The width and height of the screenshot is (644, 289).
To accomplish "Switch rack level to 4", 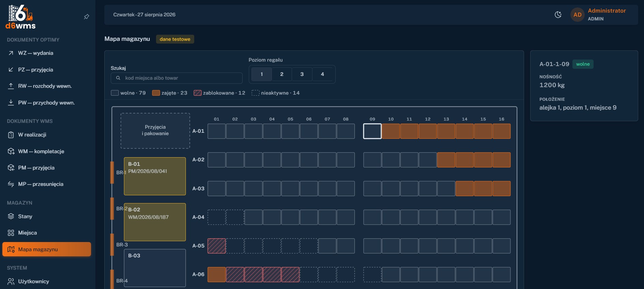I will click(x=322, y=74).
